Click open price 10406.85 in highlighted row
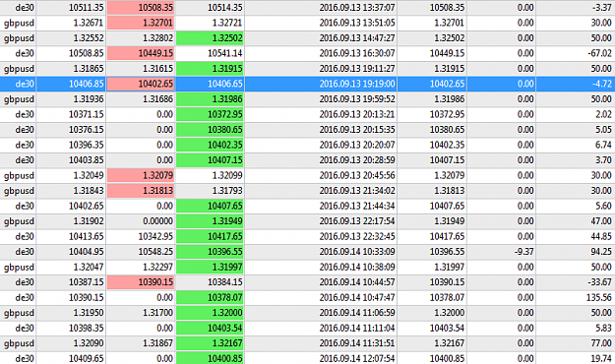Viewport: 615px width, 364px height. click(x=87, y=84)
